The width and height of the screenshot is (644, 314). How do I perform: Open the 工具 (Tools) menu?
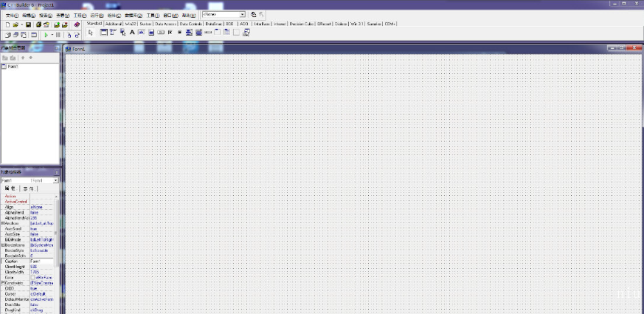click(x=153, y=16)
